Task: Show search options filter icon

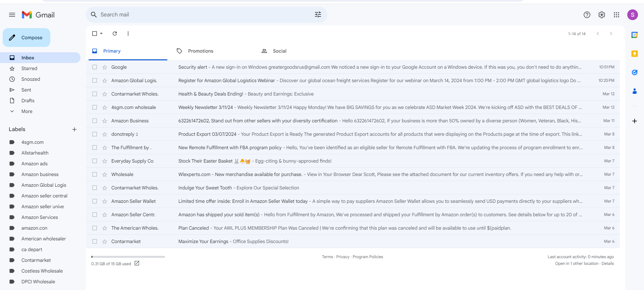Action: pyautogui.click(x=318, y=14)
